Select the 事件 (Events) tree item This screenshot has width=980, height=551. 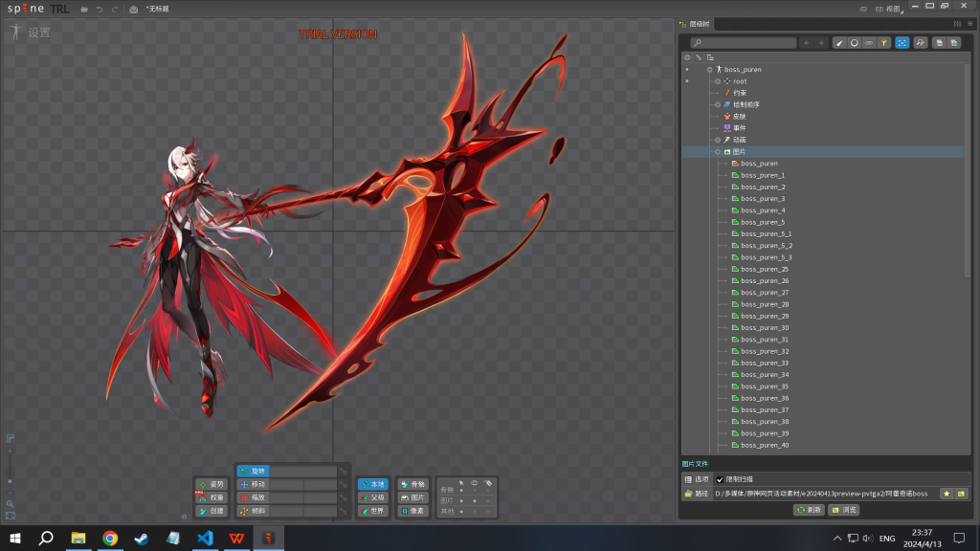tap(740, 128)
